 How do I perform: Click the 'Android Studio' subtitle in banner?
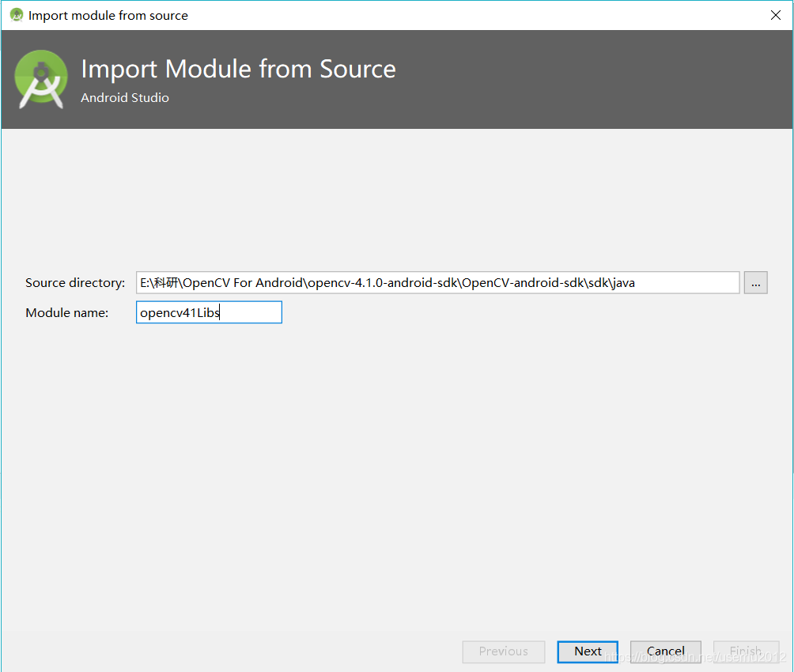125,98
